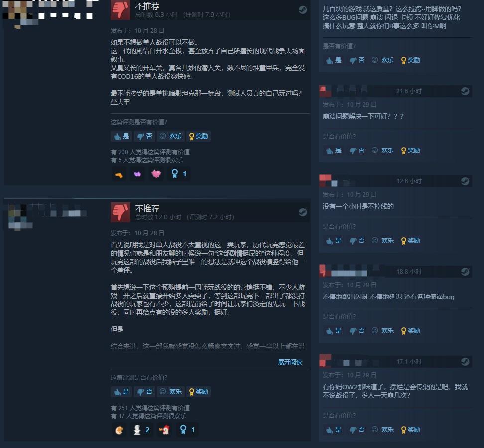Click the thumbs-down icon on the second review
The height and width of the screenshot is (448, 484).
tap(120, 212)
